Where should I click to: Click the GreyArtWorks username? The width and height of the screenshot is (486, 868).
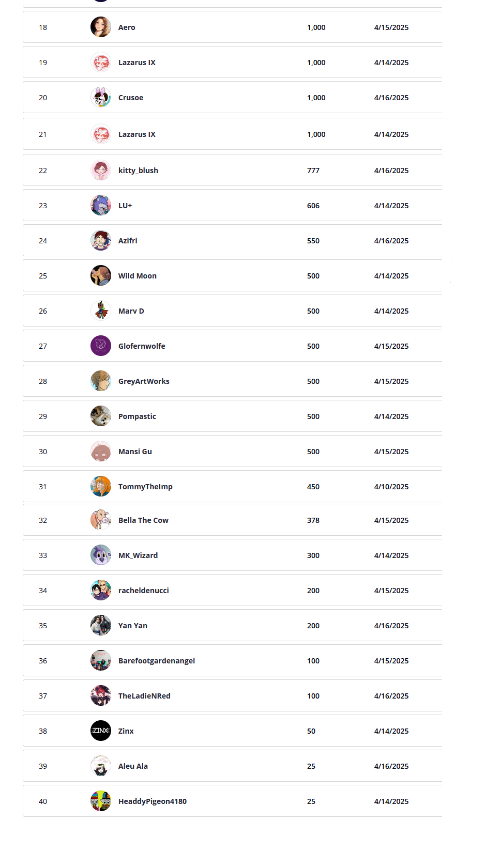(144, 381)
